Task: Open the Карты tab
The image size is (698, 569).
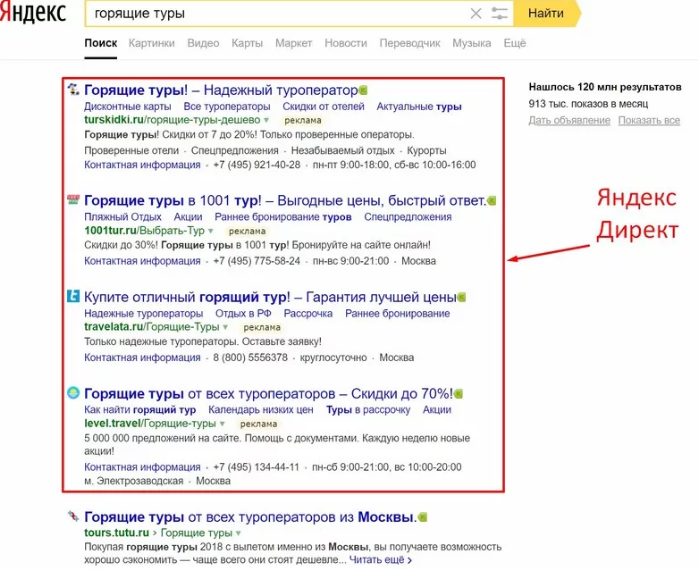Action: [x=247, y=43]
